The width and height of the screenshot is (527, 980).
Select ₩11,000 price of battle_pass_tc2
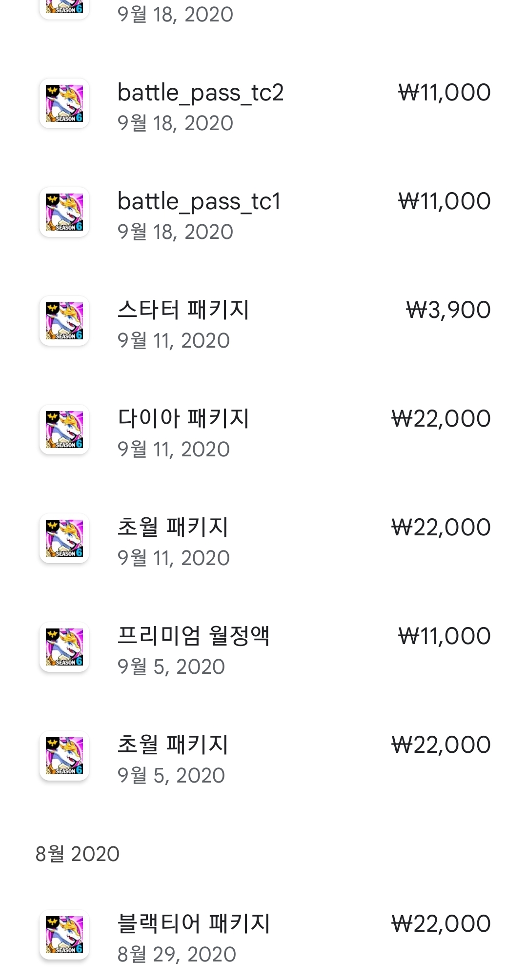444,93
